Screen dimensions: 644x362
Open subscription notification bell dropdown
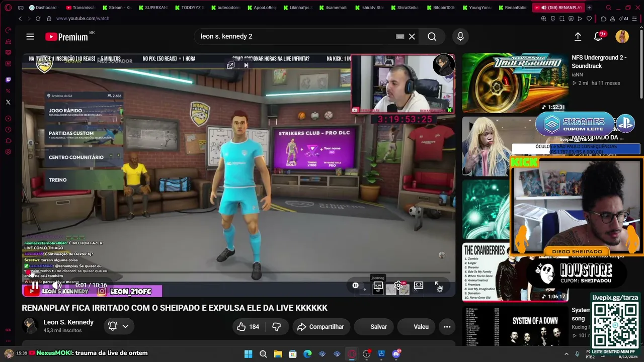119,327
